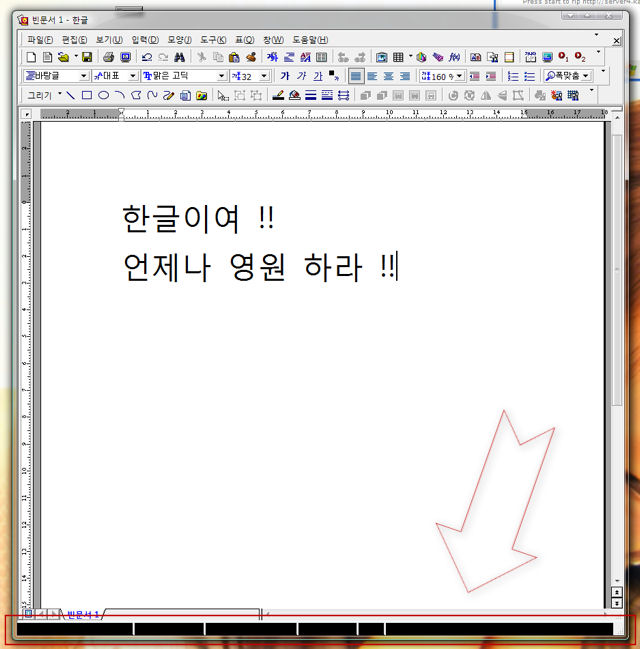Open the 보기(U) menu

[x=109, y=40]
